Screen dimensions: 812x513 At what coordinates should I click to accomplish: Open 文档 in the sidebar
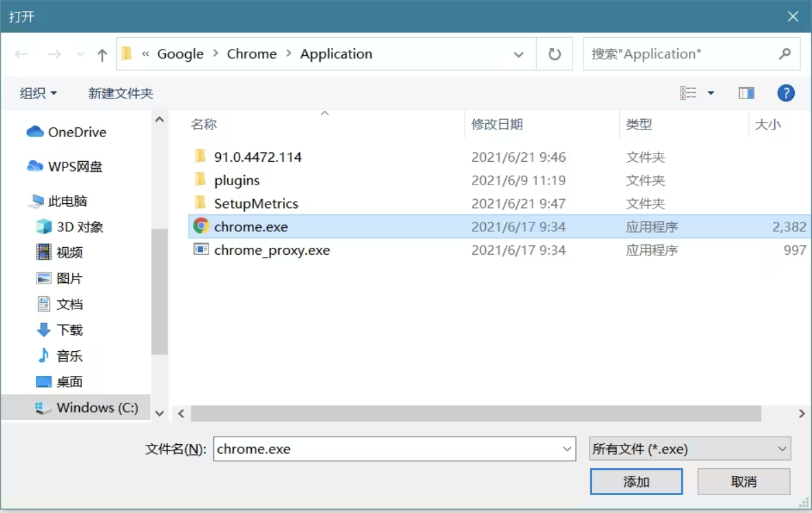coord(60,304)
